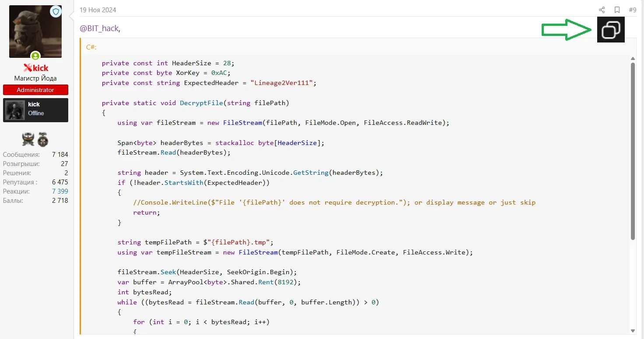The height and width of the screenshot is (339, 644).
Task: Click the red Administrator banner
Action: pyautogui.click(x=35, y=90)
